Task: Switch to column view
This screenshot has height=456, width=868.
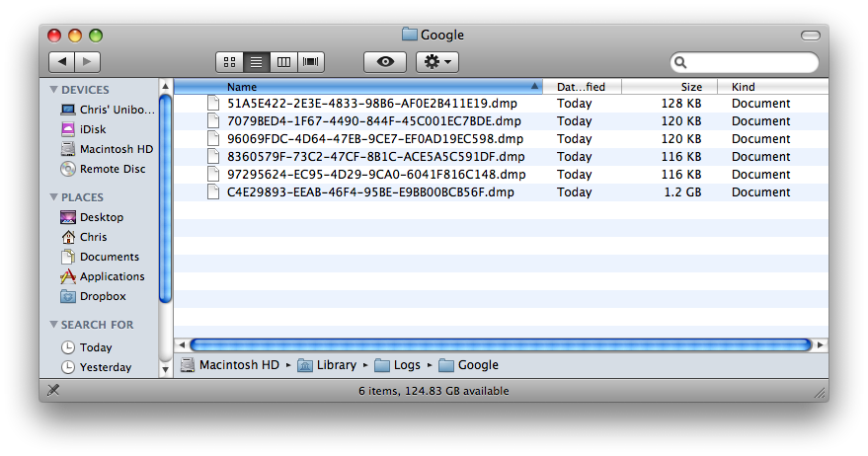Action: pyautogui.click(x=283, y=62)
